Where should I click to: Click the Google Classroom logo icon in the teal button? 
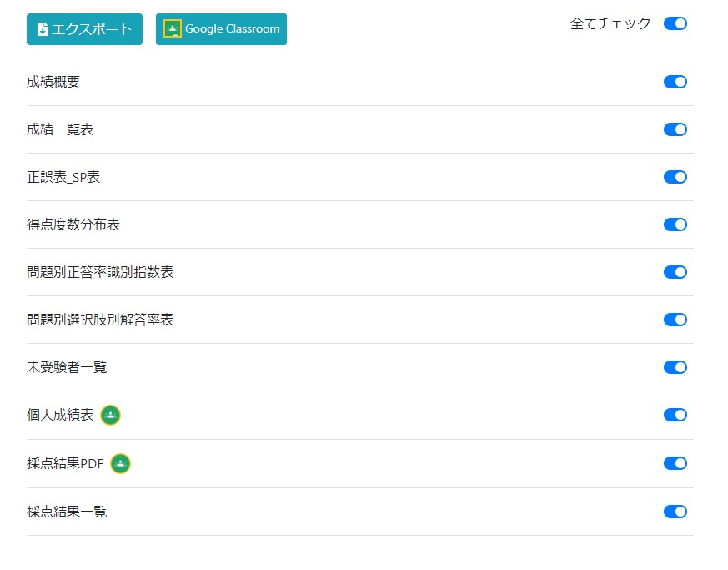tap(173, 29)
